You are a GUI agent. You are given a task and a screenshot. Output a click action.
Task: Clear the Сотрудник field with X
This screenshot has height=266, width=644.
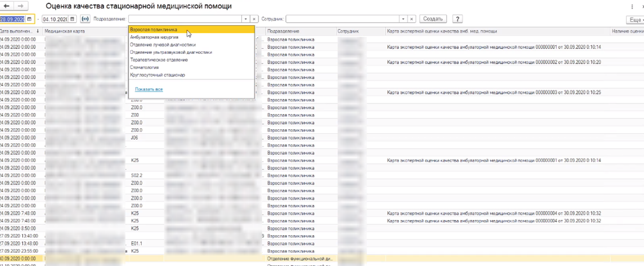[412, 19]
